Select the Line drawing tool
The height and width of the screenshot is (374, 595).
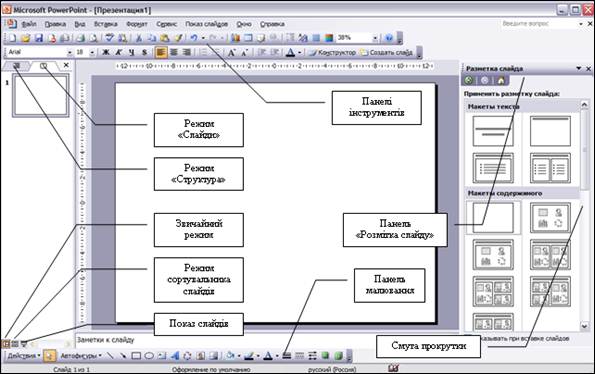[110, 356]
